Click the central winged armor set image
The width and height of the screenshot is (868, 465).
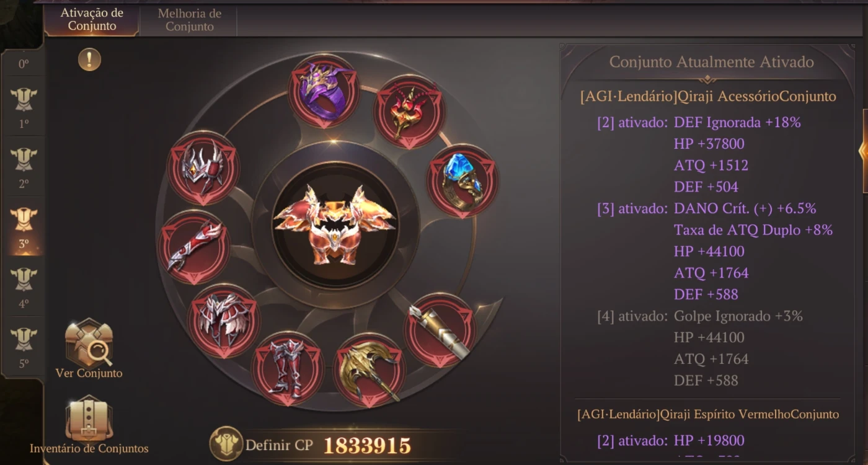pos(335,224)
